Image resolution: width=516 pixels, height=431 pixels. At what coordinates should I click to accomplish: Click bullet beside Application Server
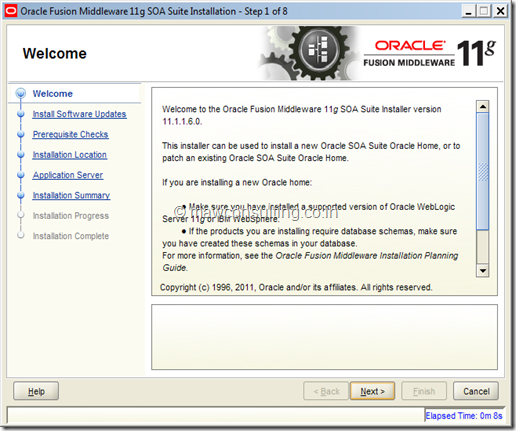pyautogui.click(x=21, y=175)
